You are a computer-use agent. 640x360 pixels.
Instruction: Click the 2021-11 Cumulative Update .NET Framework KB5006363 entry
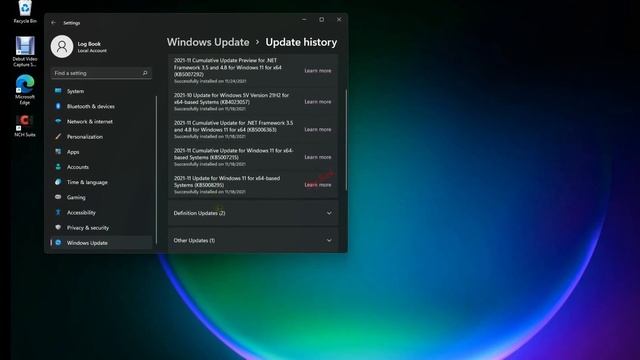pos(253,129)
